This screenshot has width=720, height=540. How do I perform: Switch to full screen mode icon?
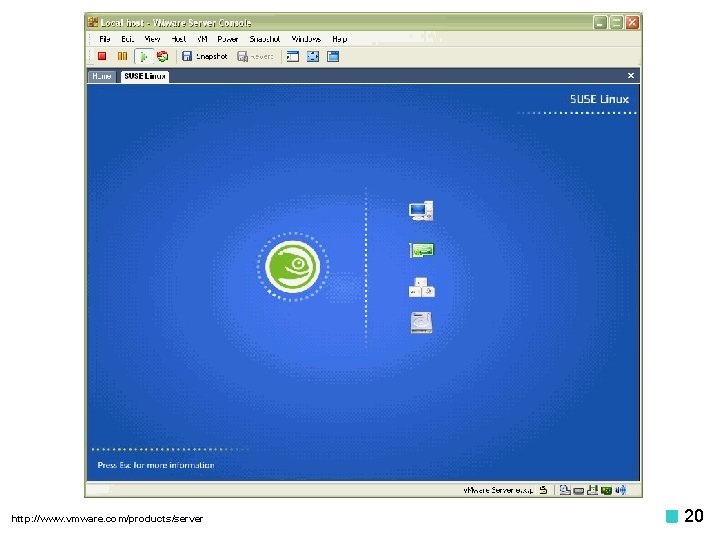[x=313, y=56]
